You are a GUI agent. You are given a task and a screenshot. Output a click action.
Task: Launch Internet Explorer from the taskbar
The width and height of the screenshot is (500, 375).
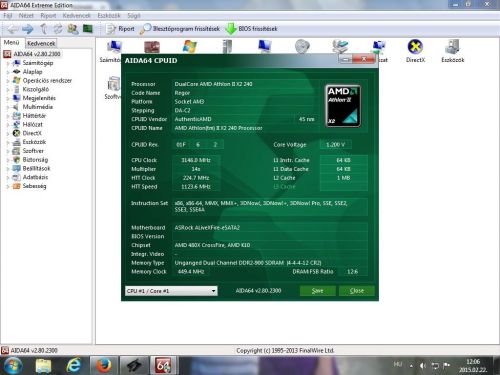[73, 365]
